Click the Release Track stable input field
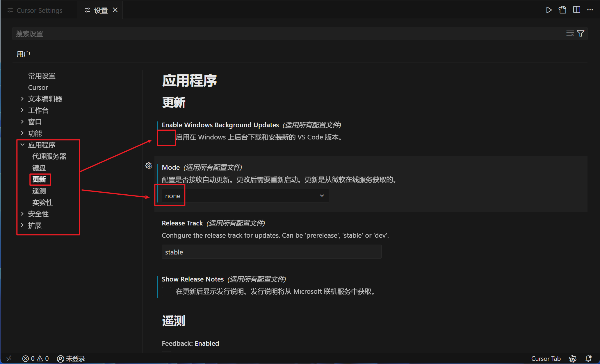Screen dimensions: 600x364 point(271,252)
